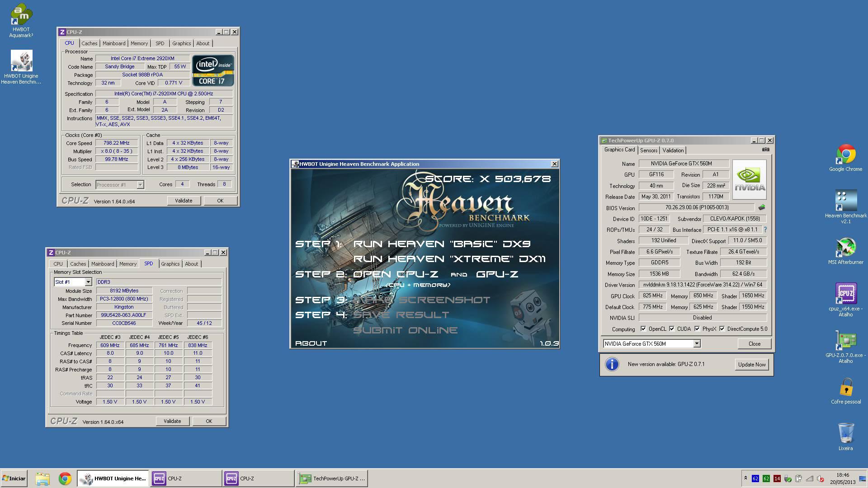
Task: Click the blue info icon in update notice
Action: 612,364
